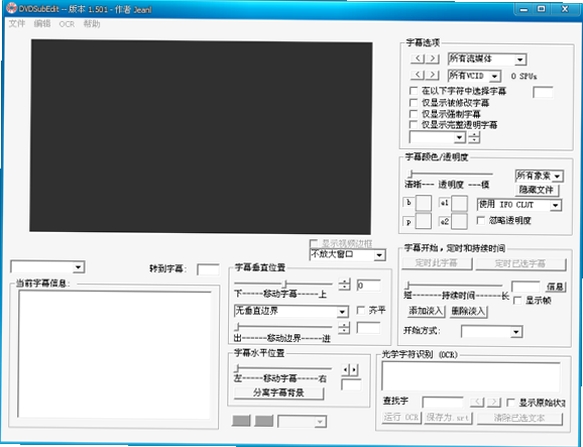Viewport: 583px width, 447px height.
Task: Click the vertical position value field showing 0
Action: point(368,286)
